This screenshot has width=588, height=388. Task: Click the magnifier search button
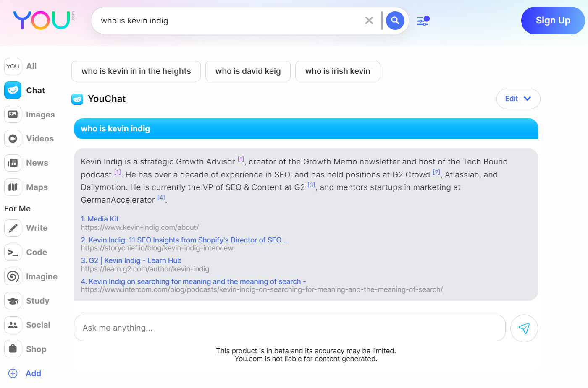pyautogui.click(x=395, y=21)
